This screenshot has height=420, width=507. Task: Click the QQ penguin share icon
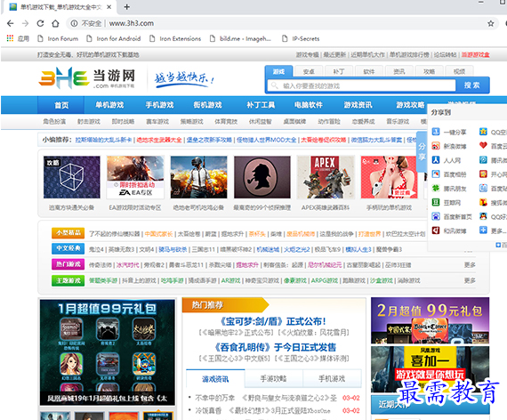(483, 216)
